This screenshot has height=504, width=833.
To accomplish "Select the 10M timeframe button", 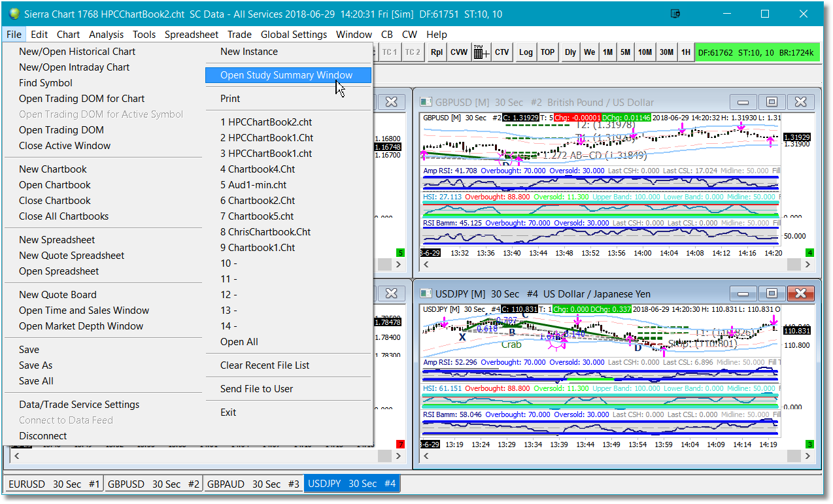I will tap(645, 52).
